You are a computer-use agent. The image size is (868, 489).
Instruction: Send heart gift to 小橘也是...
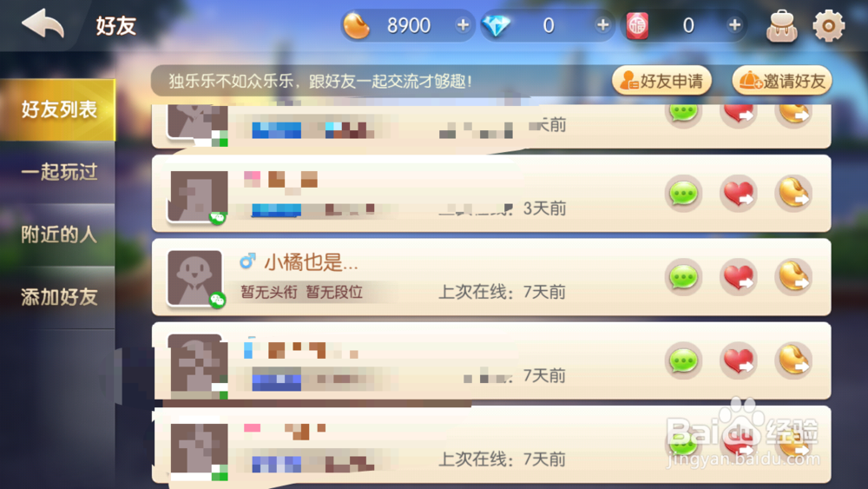click(x=739, y=277)
